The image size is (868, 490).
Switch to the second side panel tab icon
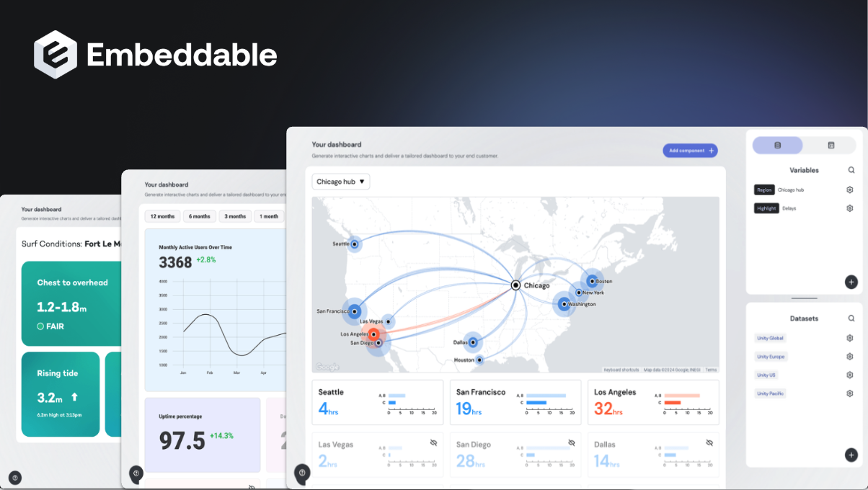[831, 145]
